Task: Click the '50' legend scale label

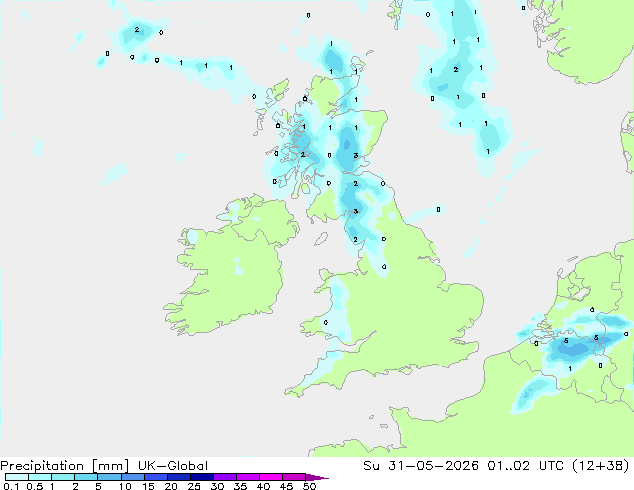Action: tap(310, 486)
